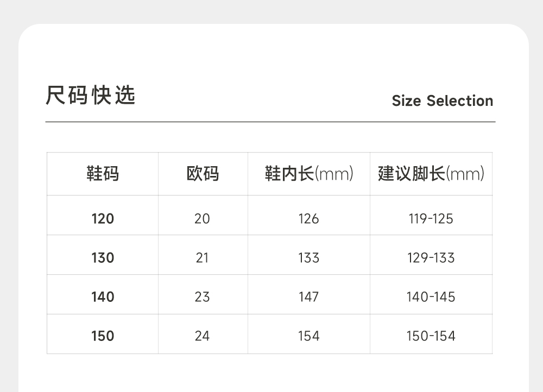Select shoe size 150 cell
This screenshot has height=392, width=543.
[x=103, y=336]
